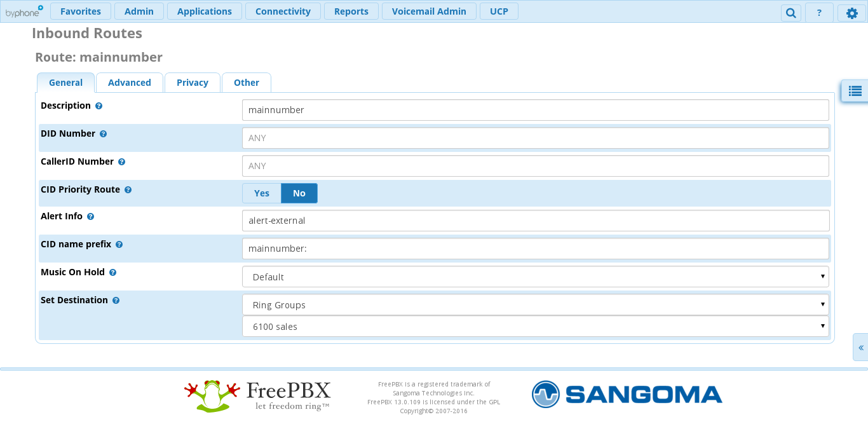Open the search magnifier icon
Screen dimensions: 868x431
(x=790, y=13)
